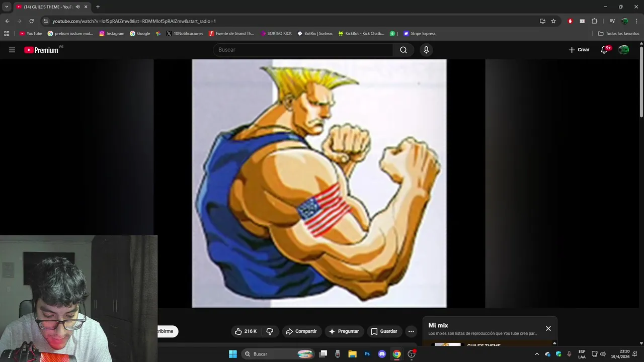Open the SORTEO KICK bookmark
Image resolution: width=644 pixels, height=362 pixels.
tap(276, 34)
